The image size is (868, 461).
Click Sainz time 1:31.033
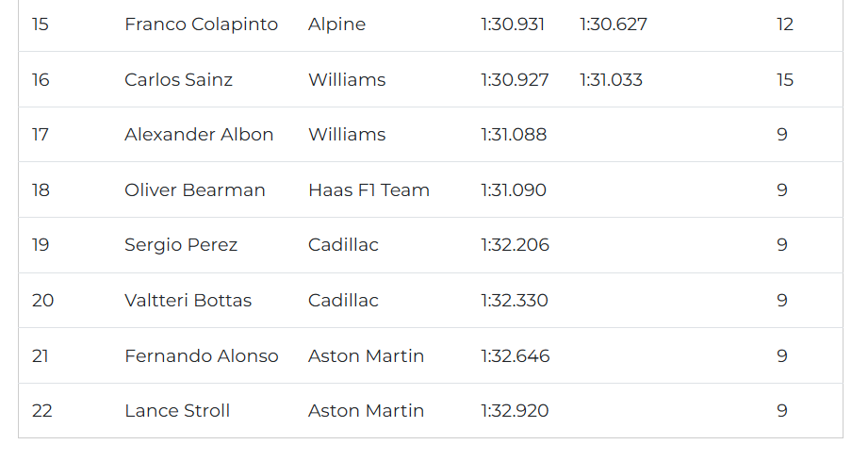click(611, 80)
